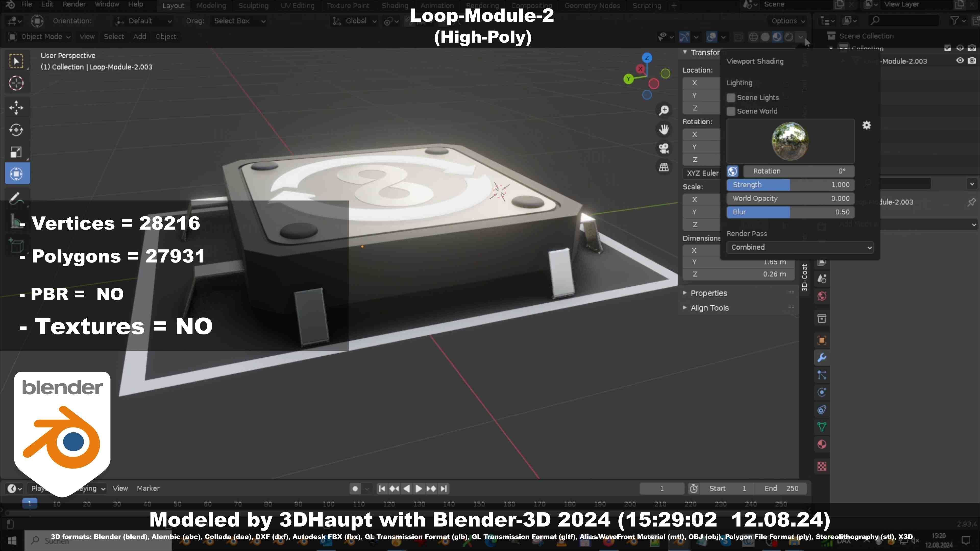
Task: Open the studio light preferences gear
Action: tap(866, 125)
